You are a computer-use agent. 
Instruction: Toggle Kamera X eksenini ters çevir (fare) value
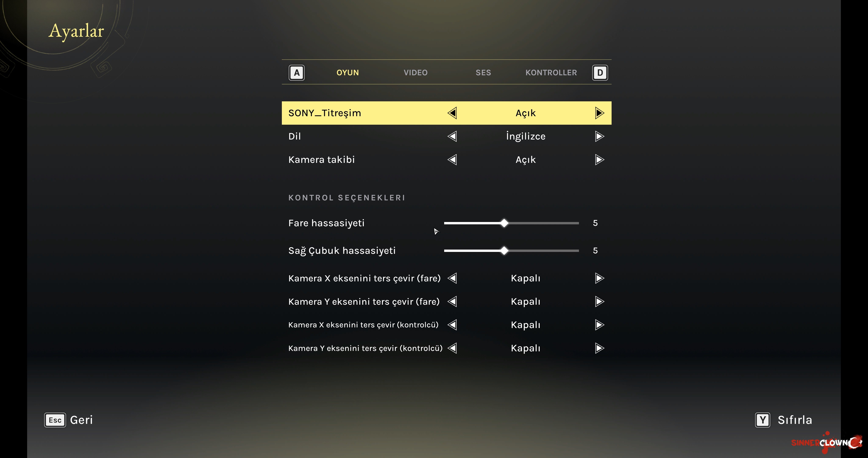click(x=525, y=278)
